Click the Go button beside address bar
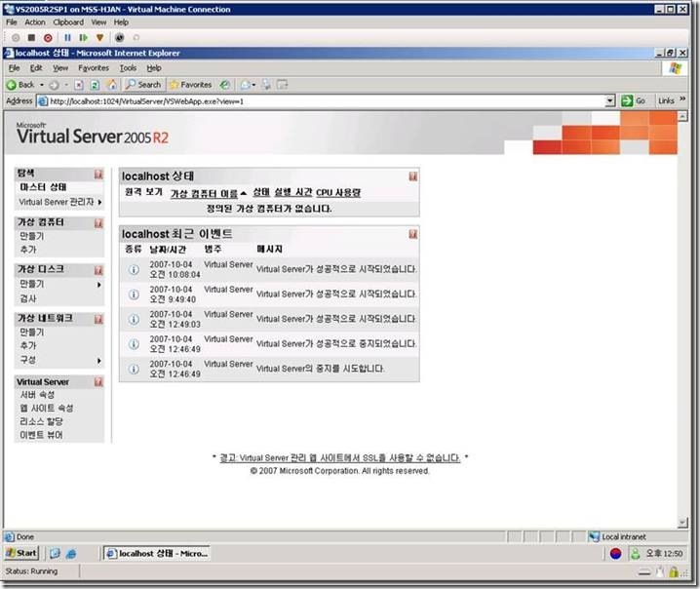The image size is (700, 589). pyautogui.click(x=633, y=100)
